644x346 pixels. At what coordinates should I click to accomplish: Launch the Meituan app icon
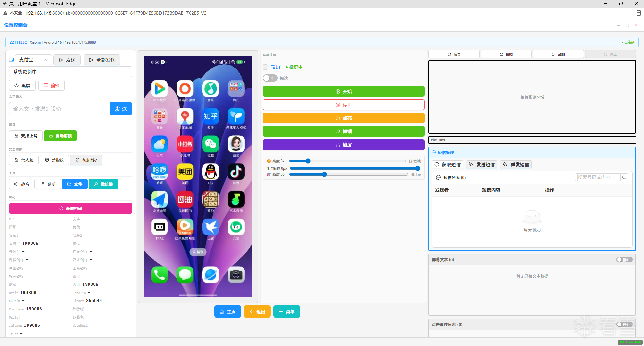tap(185, 172)
